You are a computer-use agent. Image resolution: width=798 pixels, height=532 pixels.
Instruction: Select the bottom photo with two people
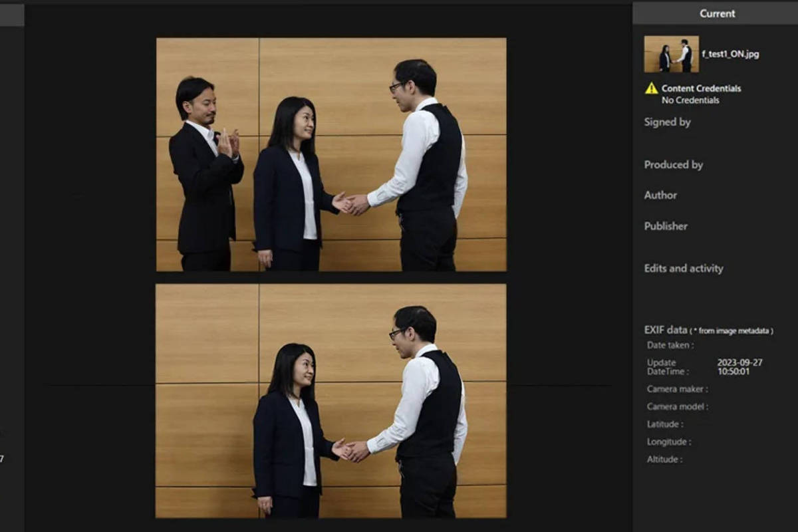[x=331, y=401]
